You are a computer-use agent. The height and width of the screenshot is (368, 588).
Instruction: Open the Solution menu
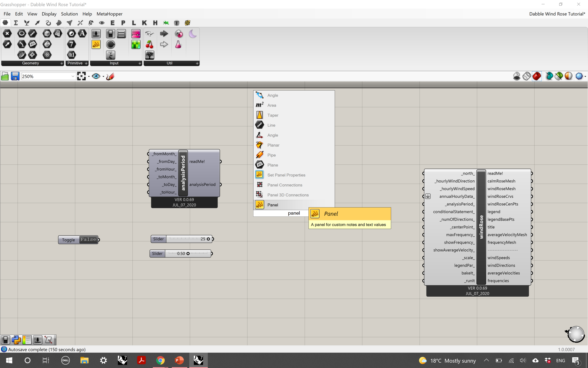69,14
